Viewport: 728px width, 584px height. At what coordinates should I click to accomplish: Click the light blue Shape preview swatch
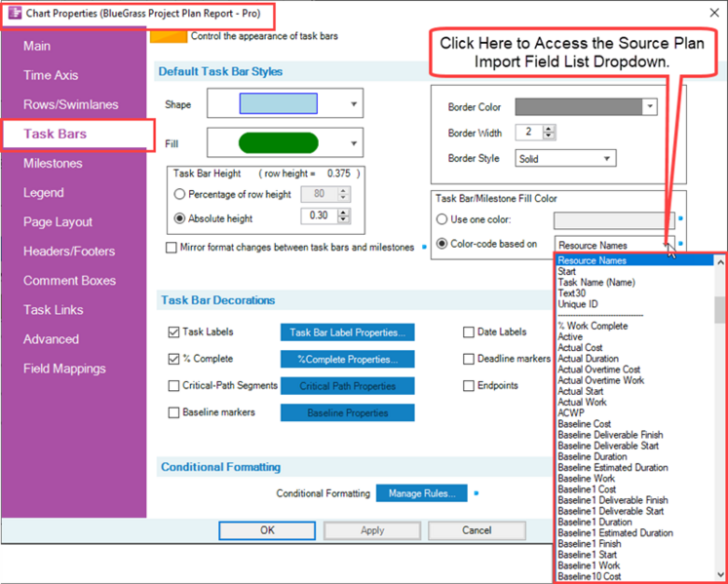point(278,103)
